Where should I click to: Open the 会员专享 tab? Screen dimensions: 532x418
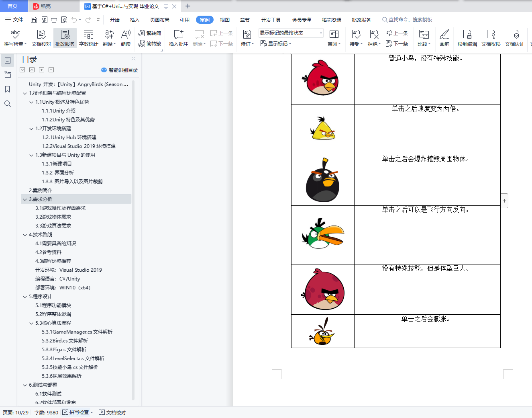coord(302,20)
